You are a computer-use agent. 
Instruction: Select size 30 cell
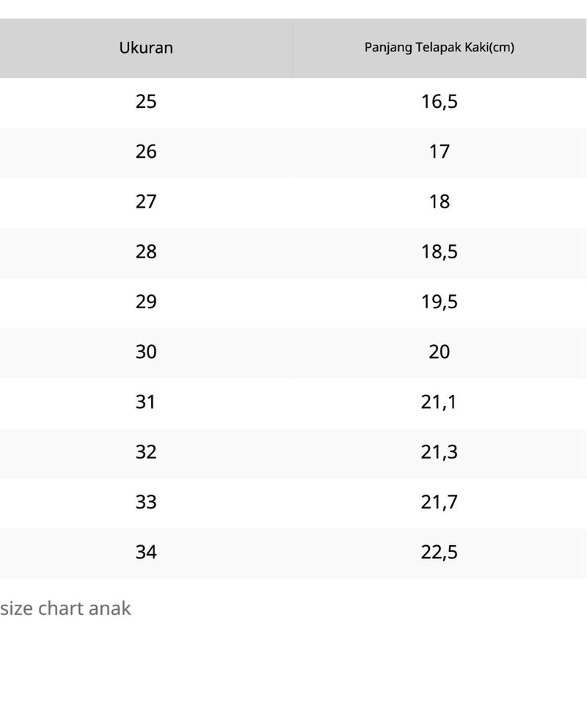point(146,353)
